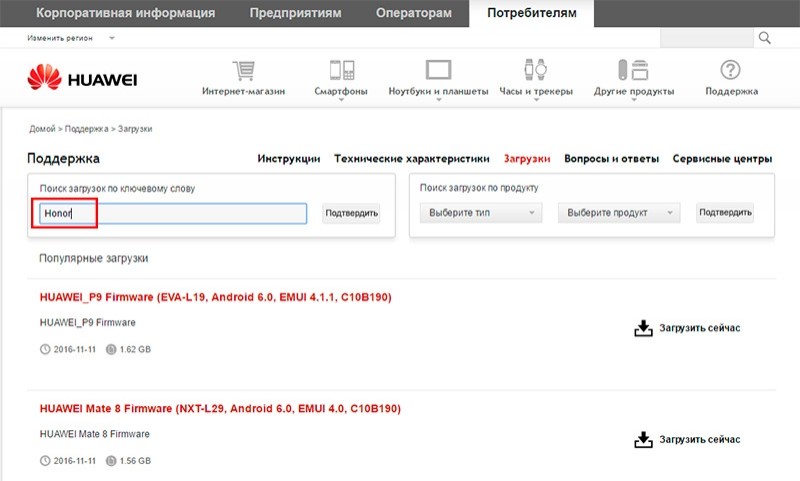Open the Технические характеристики section

[412, 159]
